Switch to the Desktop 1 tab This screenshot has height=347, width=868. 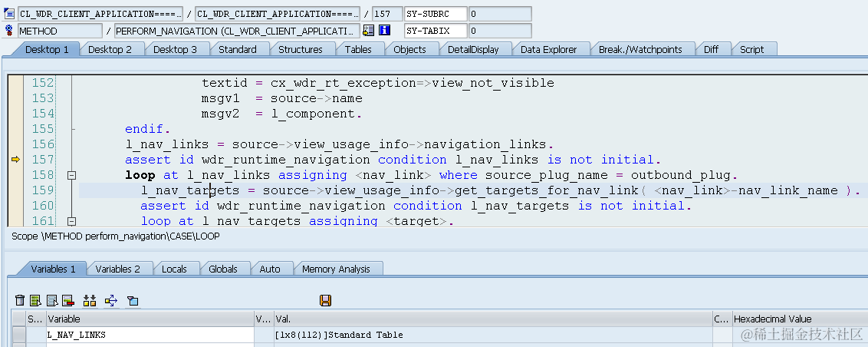[47, 49]
